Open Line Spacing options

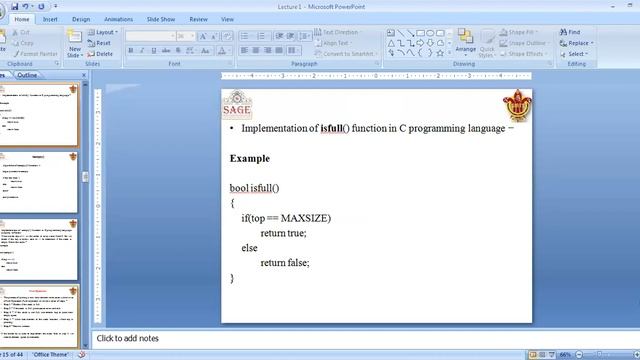pos(304,36)
